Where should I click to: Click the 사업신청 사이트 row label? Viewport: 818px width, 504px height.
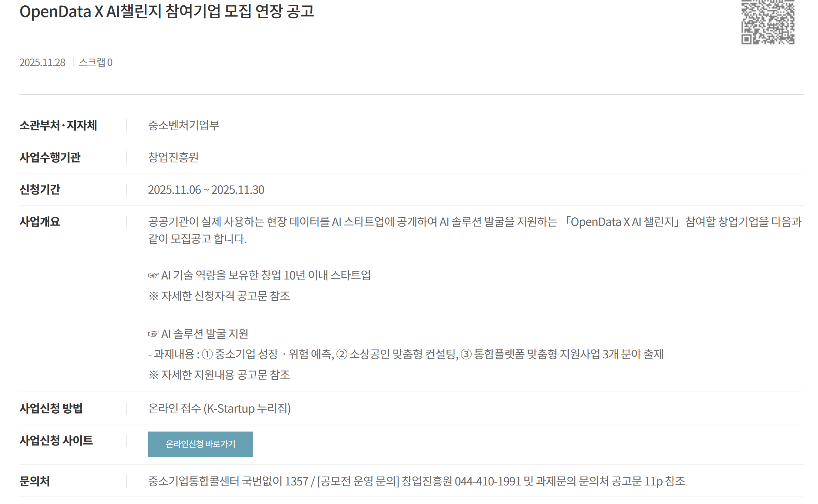tap(56, 440)
